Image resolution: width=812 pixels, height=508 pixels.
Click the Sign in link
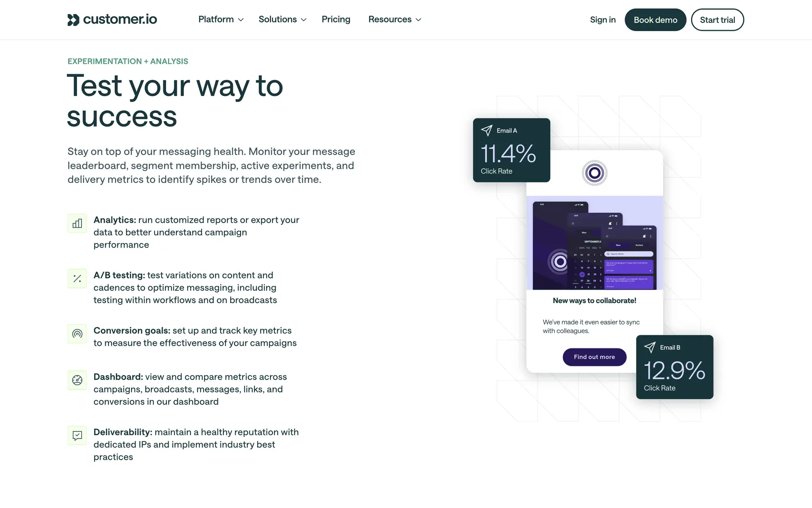tap(603, 20)
